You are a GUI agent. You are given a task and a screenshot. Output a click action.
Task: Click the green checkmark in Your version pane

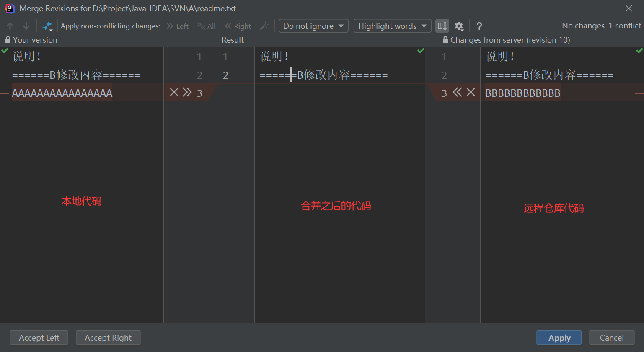click(x=5, y=51)
